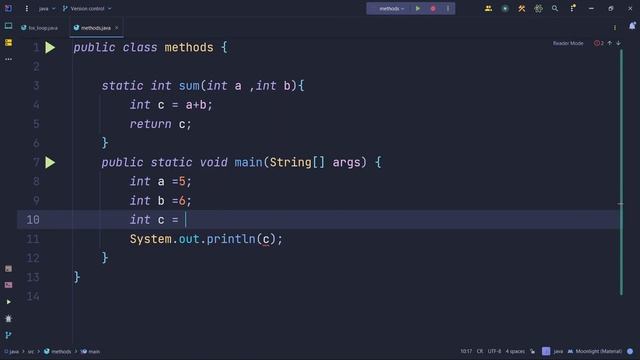This screenshot has height=360, width=640.
Task: Open Code With Me people icon
Action: pyautogui.click(x=488, y=9)
